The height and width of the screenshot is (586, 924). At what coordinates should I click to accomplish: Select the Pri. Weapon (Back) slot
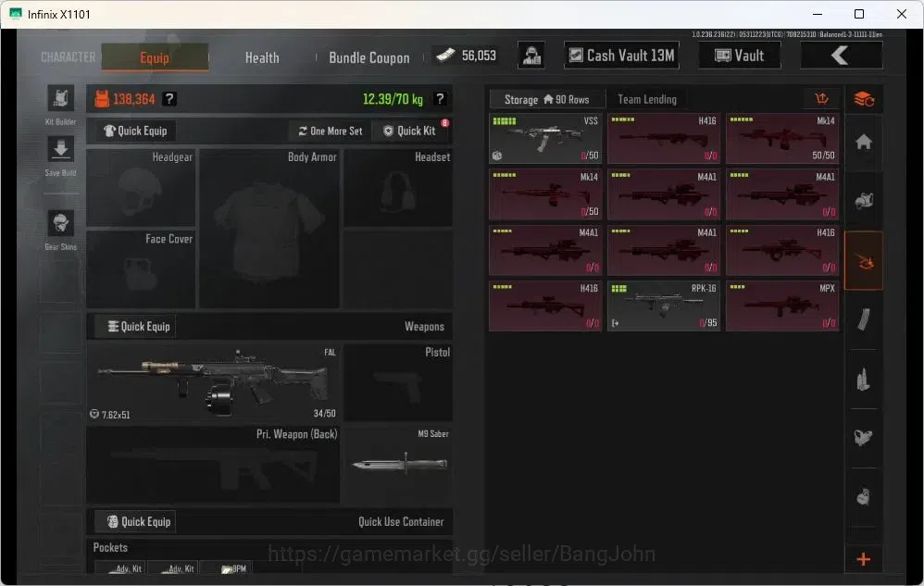(213, 465)
